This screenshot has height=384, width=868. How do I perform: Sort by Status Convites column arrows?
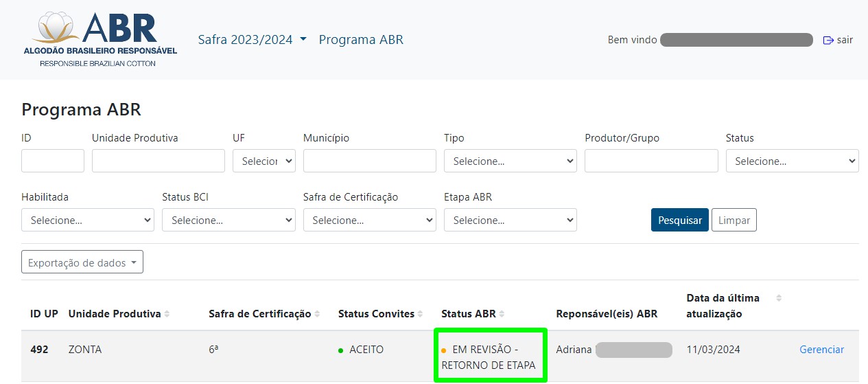(421, 314)
